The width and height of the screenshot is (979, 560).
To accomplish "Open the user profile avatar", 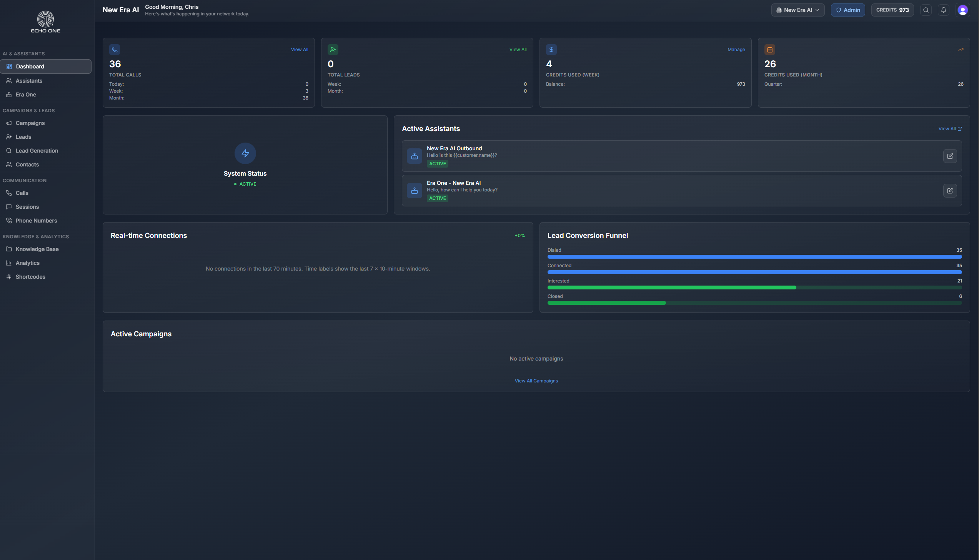I will point(962,10).
